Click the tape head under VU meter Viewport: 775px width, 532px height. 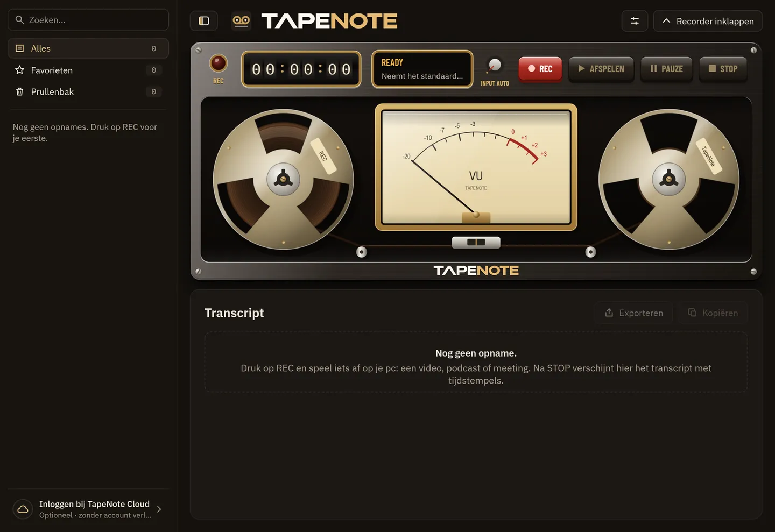point(476,242)
